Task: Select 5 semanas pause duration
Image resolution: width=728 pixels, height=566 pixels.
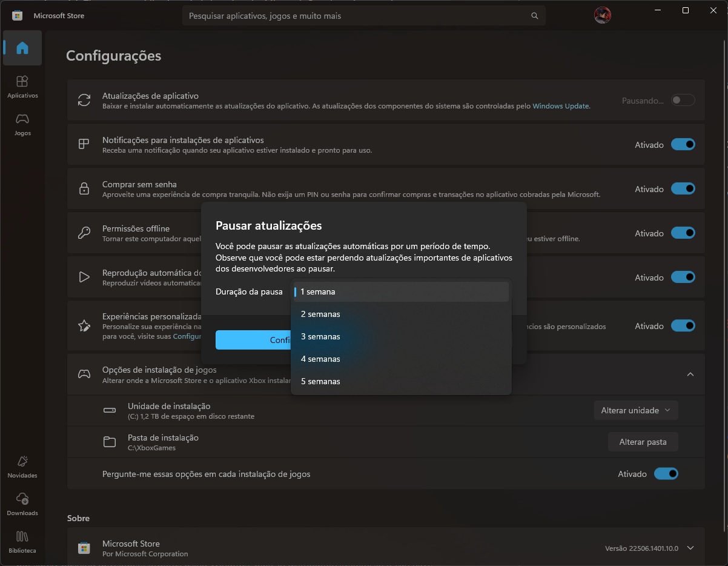Action: pyautogui.click(x=401, y=381)
